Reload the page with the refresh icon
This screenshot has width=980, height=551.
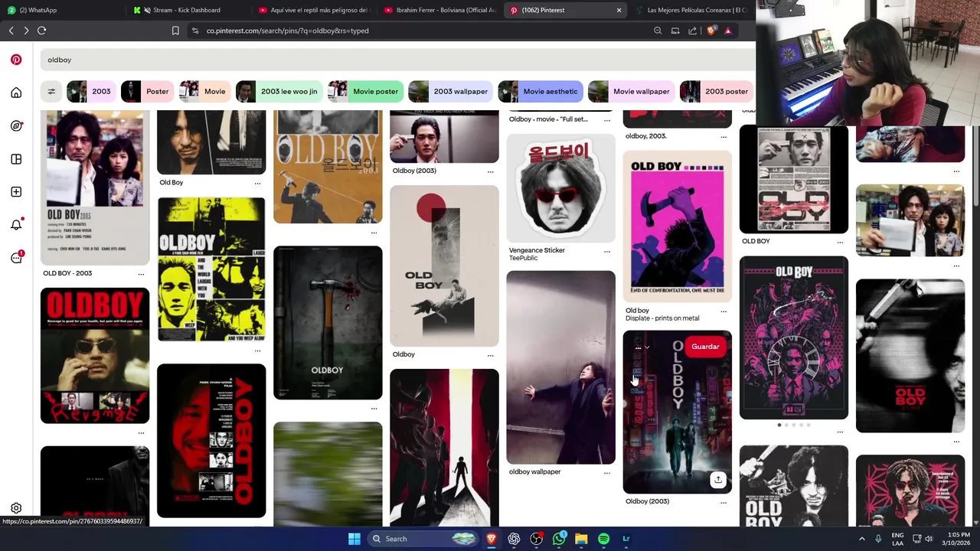(41, 31)
